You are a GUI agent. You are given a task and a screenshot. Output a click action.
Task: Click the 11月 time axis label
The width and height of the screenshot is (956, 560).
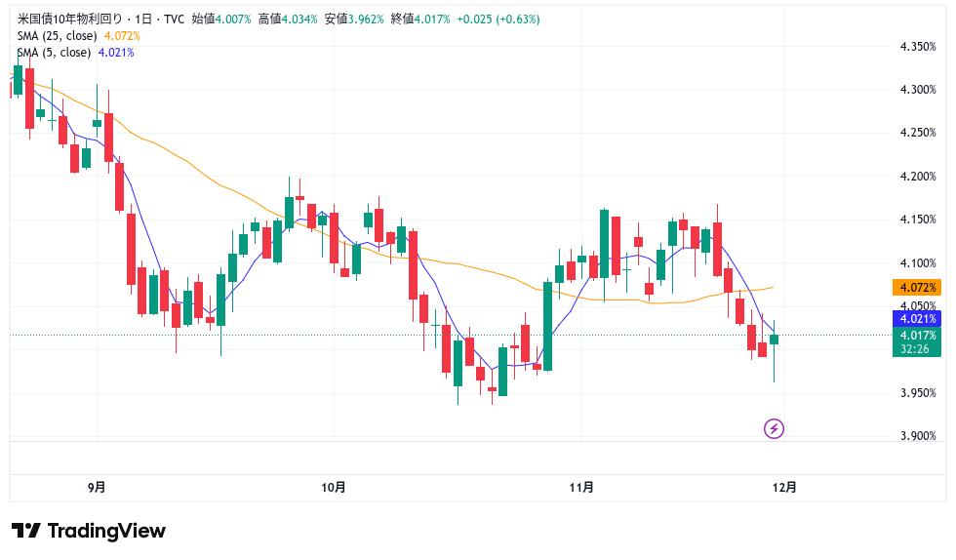click(x=581, y=487)
